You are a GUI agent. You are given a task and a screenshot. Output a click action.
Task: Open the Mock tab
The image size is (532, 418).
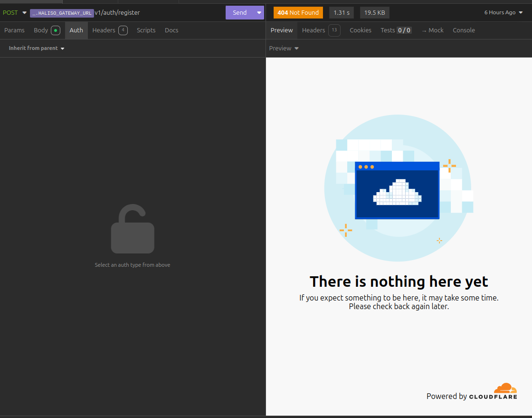(433, 30)
